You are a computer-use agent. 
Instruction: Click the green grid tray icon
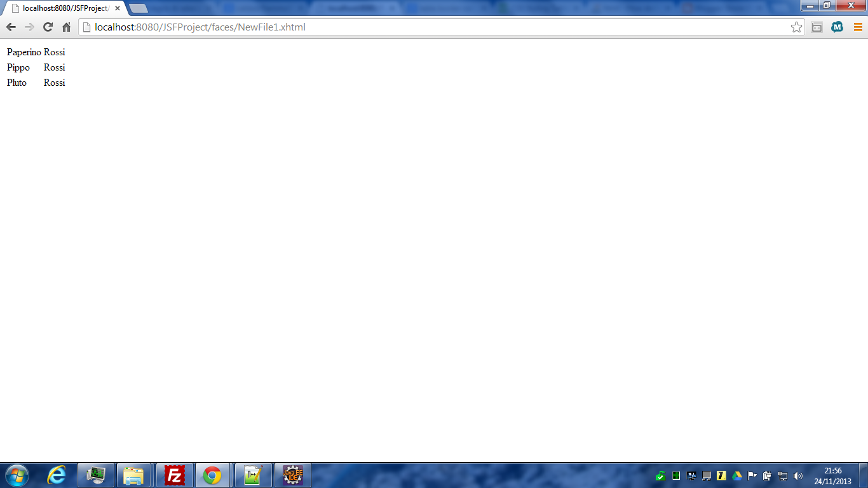coord(676,475)
